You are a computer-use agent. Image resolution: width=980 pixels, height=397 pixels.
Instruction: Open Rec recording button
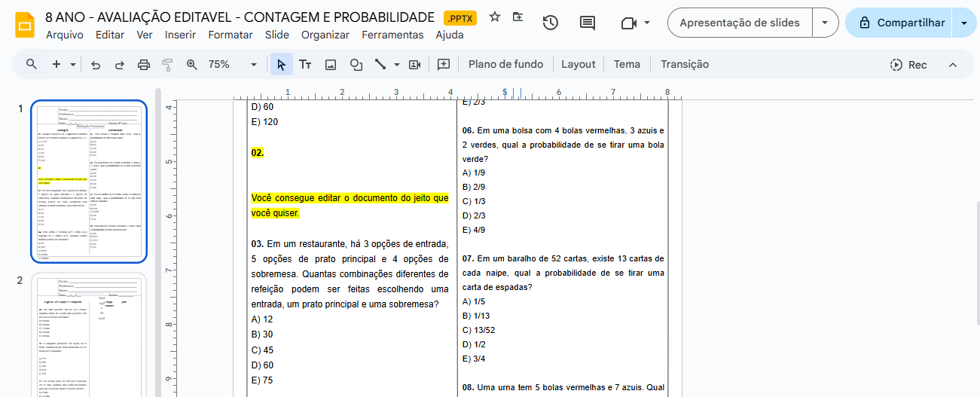pos(908,65)
